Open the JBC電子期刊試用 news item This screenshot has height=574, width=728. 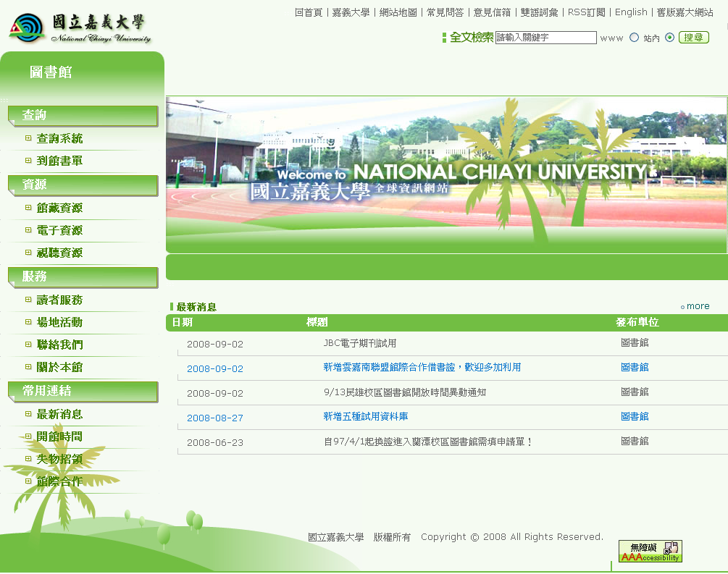[360, 343]
